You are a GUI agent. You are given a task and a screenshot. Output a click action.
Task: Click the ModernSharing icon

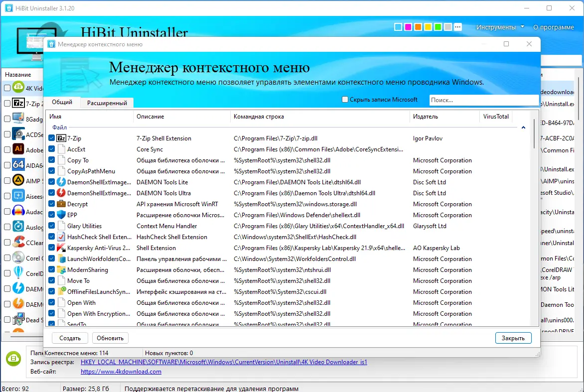pyautogui.click(x=61, y=269)
